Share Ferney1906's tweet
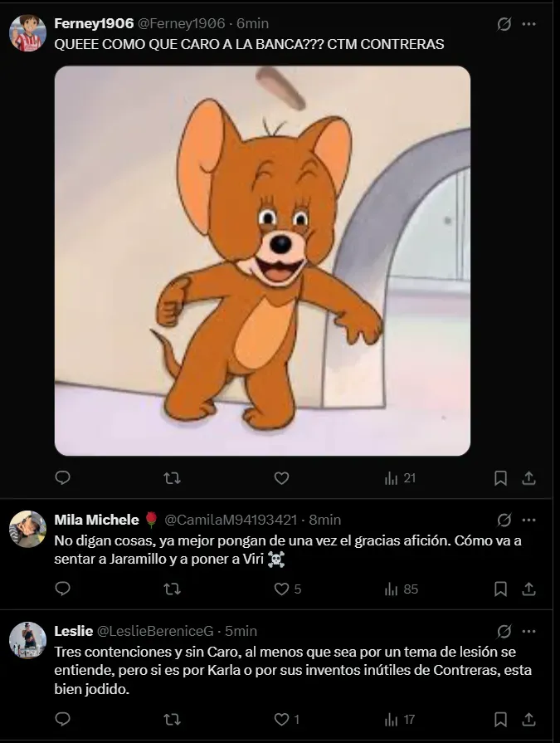 pos(528,478)
